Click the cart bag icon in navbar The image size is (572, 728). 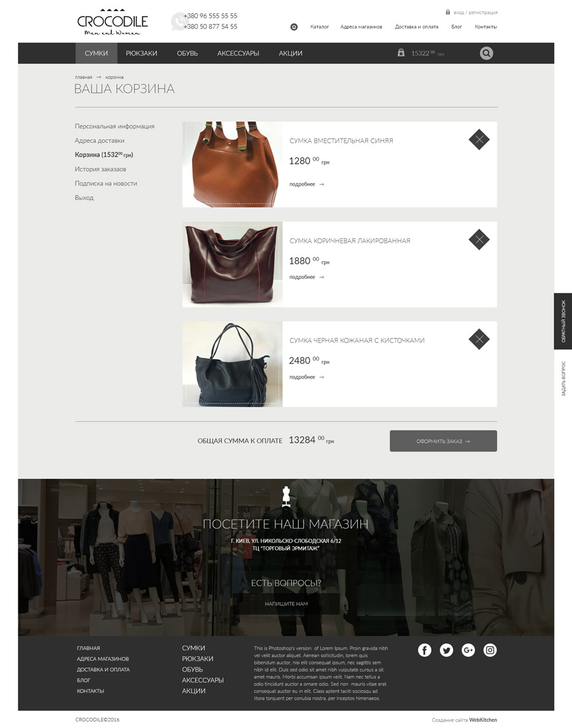point(401,53)
